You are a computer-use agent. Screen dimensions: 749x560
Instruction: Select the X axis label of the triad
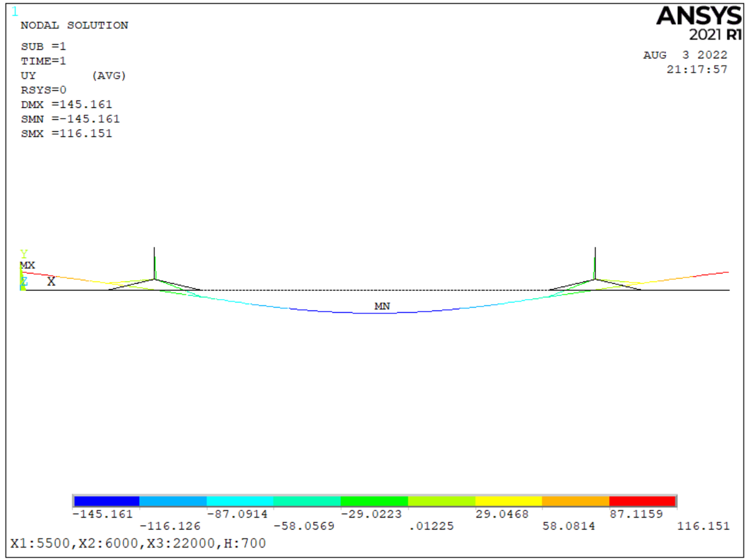51,282
